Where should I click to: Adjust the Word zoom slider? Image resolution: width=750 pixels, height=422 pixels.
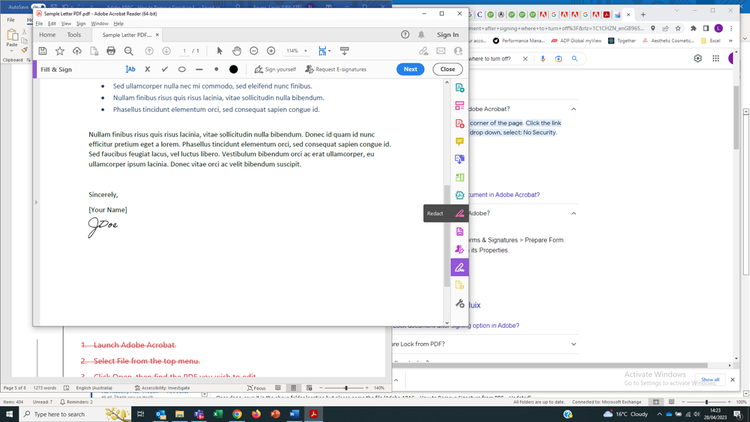click(x=346, y=388)
